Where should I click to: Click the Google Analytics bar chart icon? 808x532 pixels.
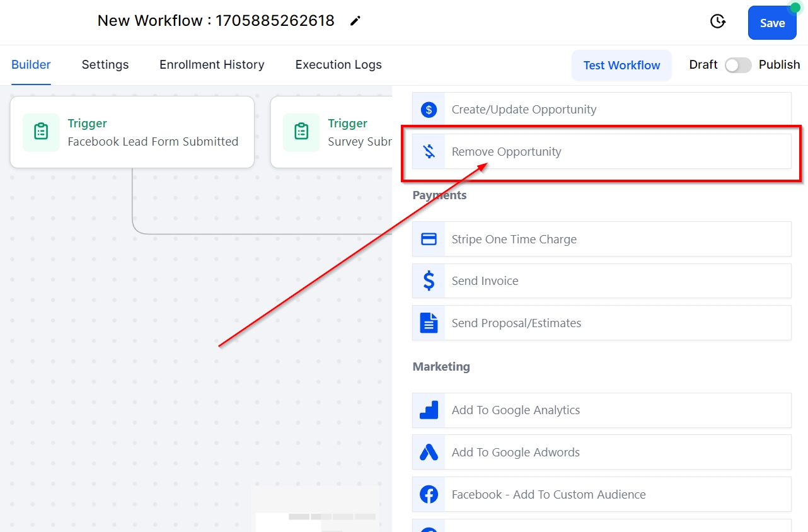pyautogui.click(x=429, y=410)
